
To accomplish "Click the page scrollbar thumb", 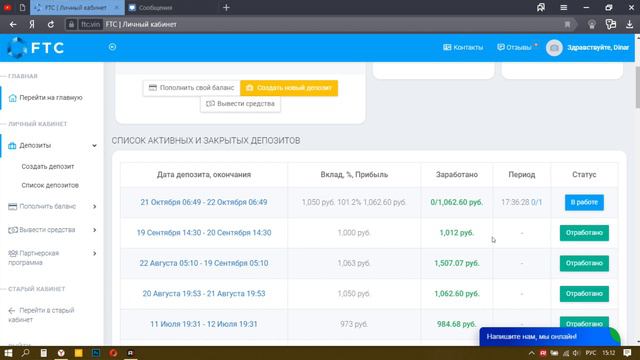I will coord(637,87).
